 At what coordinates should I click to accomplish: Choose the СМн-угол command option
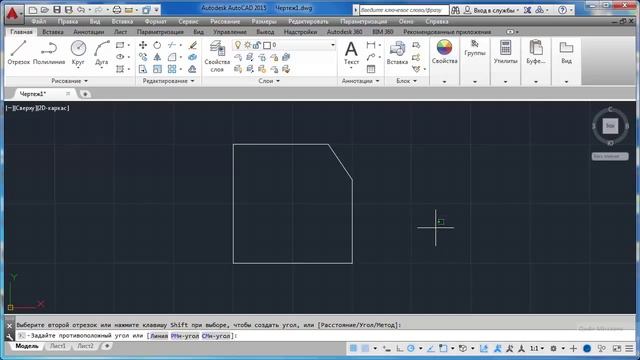216,336
